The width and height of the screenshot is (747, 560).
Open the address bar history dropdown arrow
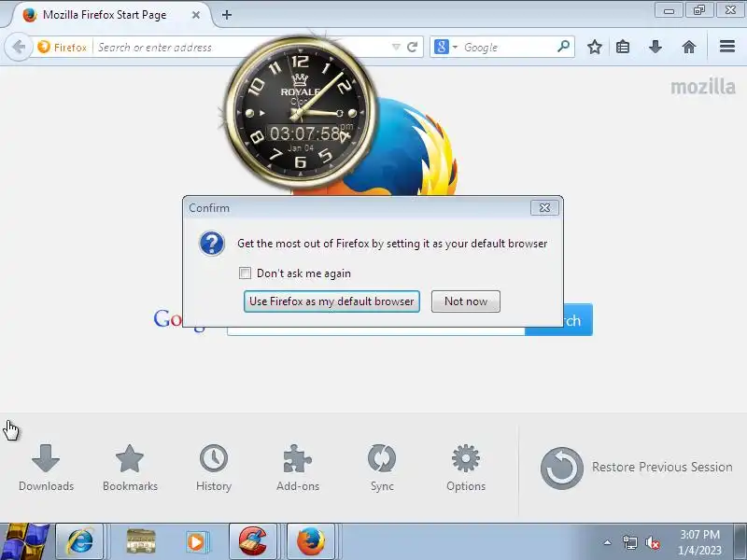[x=396, y=48]
